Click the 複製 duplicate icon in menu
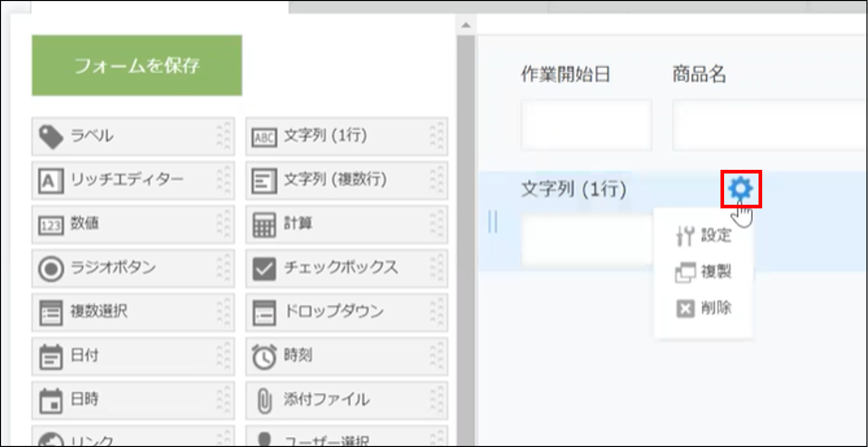The image size is (868, 447). click(685, 272)
